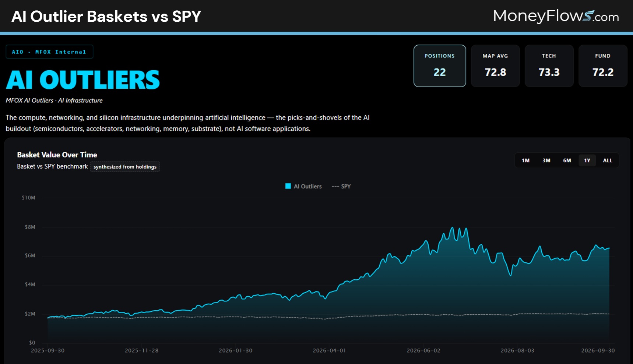This screenshot has height=364, width=633.
Task: Click the $2M y-axis label
Action: (x=30, y=314)
